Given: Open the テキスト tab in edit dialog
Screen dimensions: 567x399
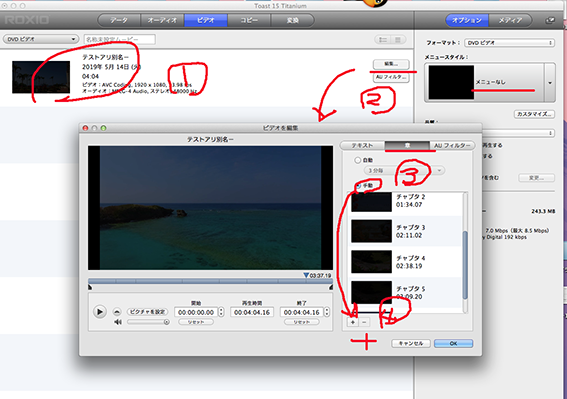Looking at the screenshot, I should click(363, 145).
